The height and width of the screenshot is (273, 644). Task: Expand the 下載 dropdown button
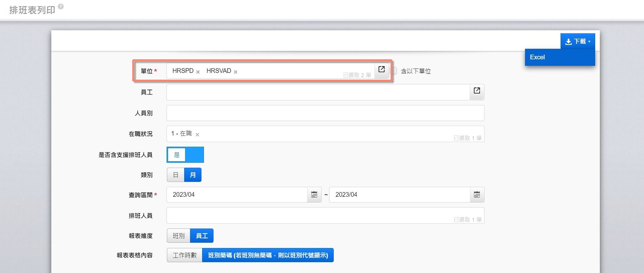(578, 41)
